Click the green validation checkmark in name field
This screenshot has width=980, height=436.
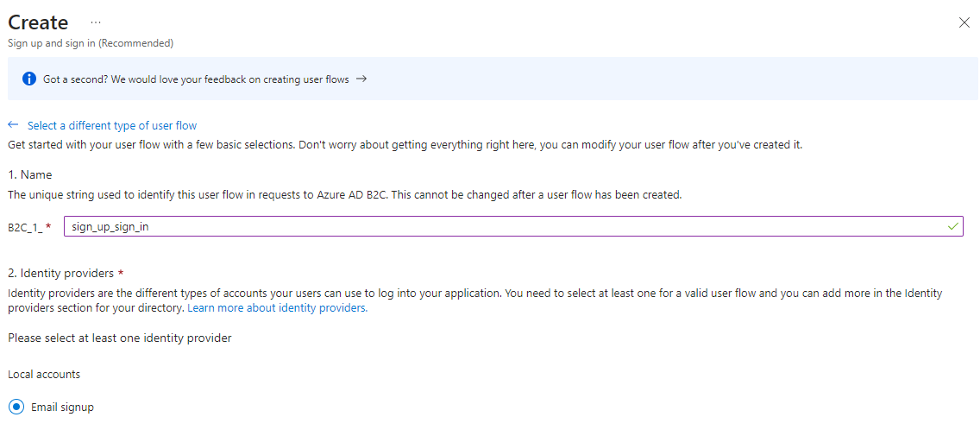pyautogui.click(x=952, y=226)
